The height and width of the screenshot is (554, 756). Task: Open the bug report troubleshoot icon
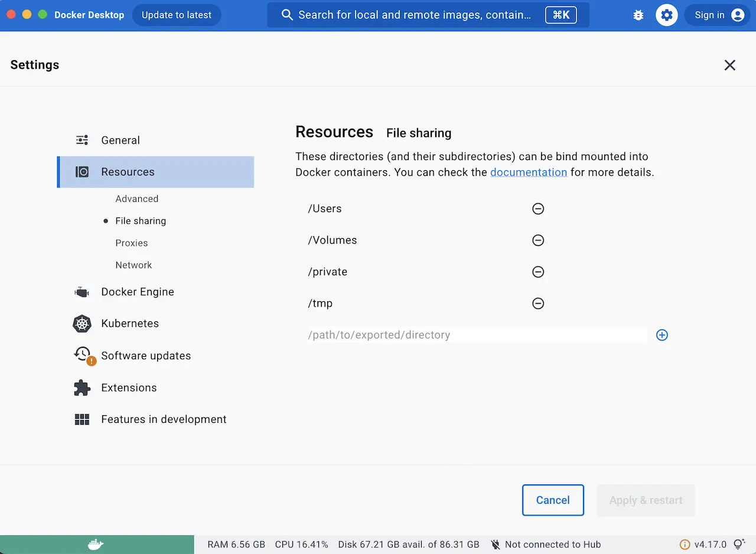[638, 15]
